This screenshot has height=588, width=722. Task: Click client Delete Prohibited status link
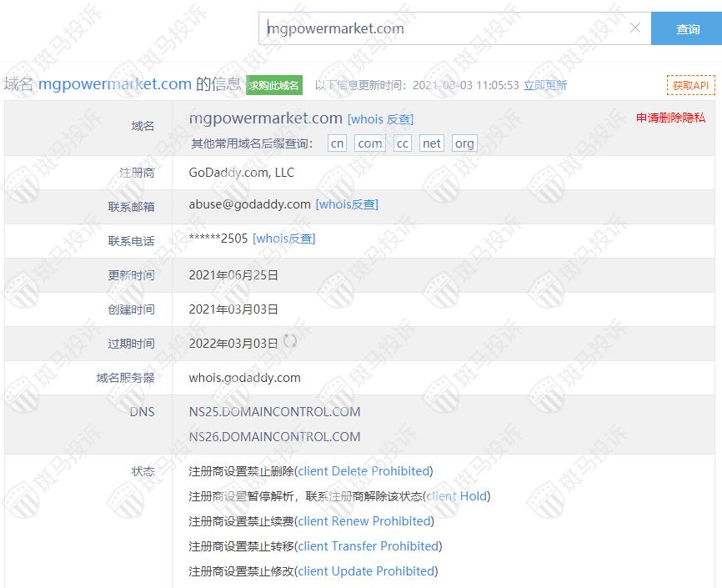(x=364, y=471)
